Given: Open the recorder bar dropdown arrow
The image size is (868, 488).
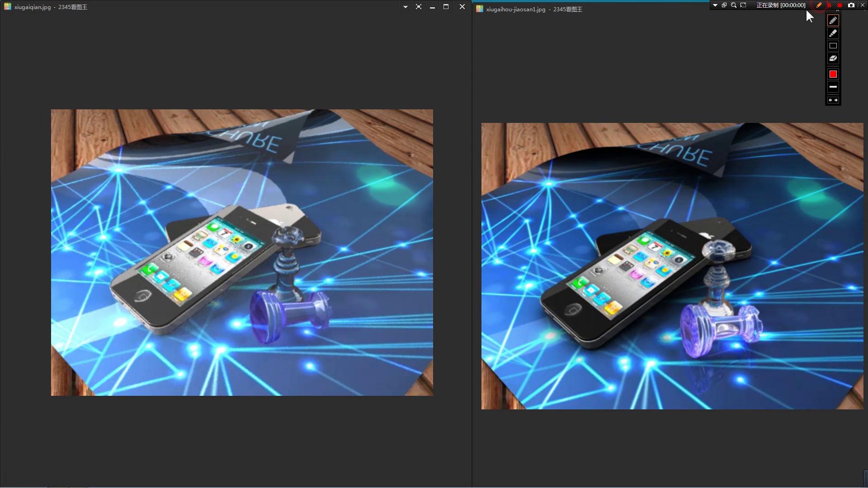Looking at the screenshot, I should (715, 5).
